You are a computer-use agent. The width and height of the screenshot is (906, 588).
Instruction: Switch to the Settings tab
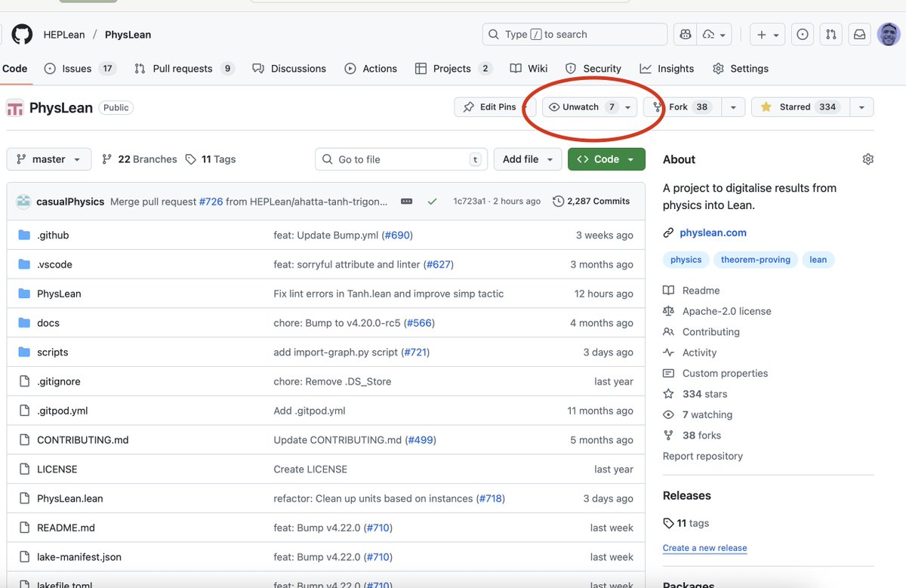(740, 69)
